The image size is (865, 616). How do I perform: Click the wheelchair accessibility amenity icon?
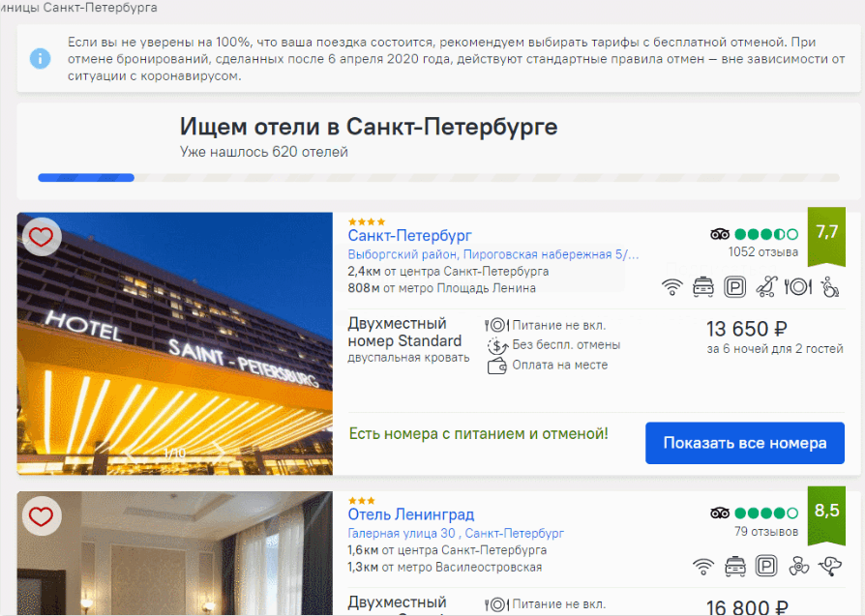(x=830, y=287)
